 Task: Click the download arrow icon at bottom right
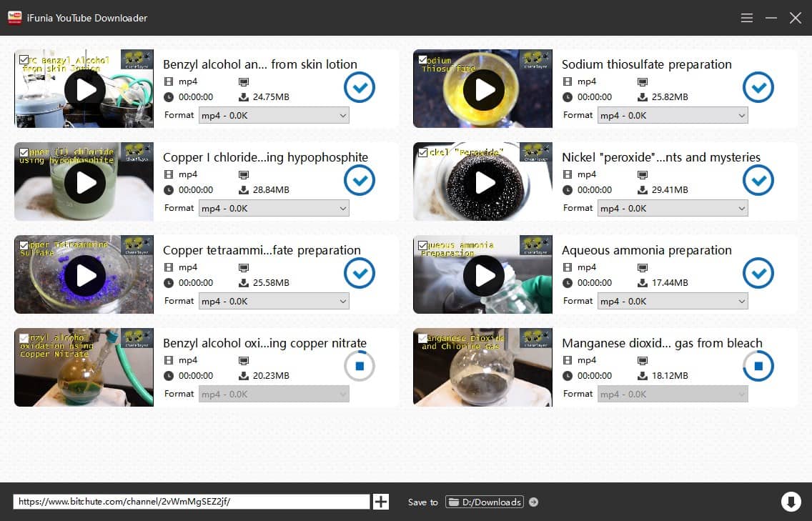pyautogui.click(x=791, y=502)
